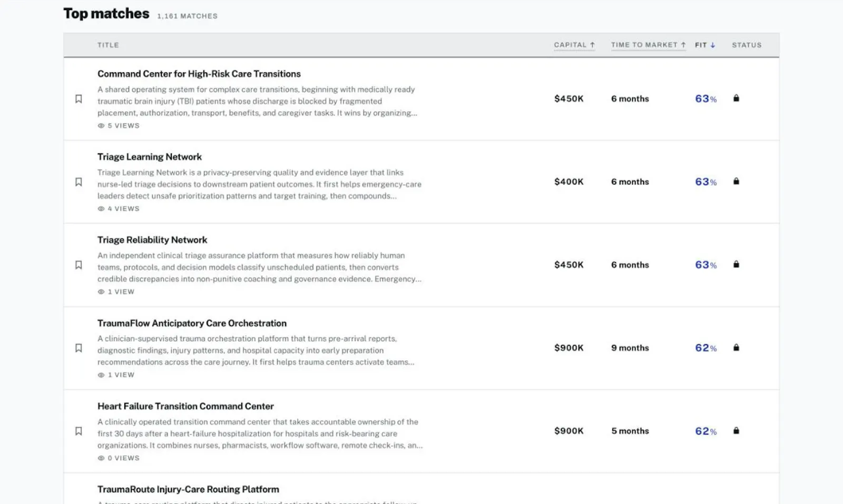Open the Triage Reliability Network idea

[152, 240]
